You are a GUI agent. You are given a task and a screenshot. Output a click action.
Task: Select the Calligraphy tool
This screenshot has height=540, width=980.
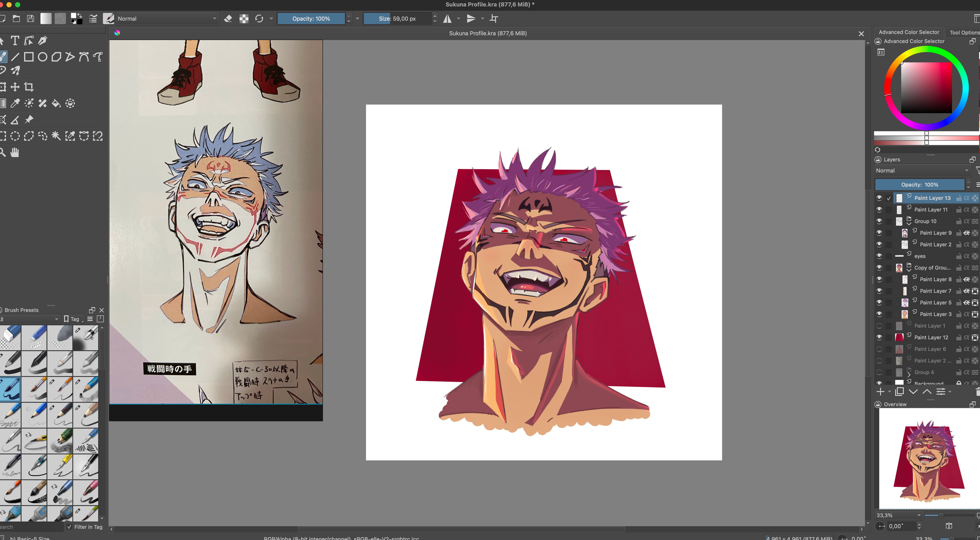click(x=43, y=40)
